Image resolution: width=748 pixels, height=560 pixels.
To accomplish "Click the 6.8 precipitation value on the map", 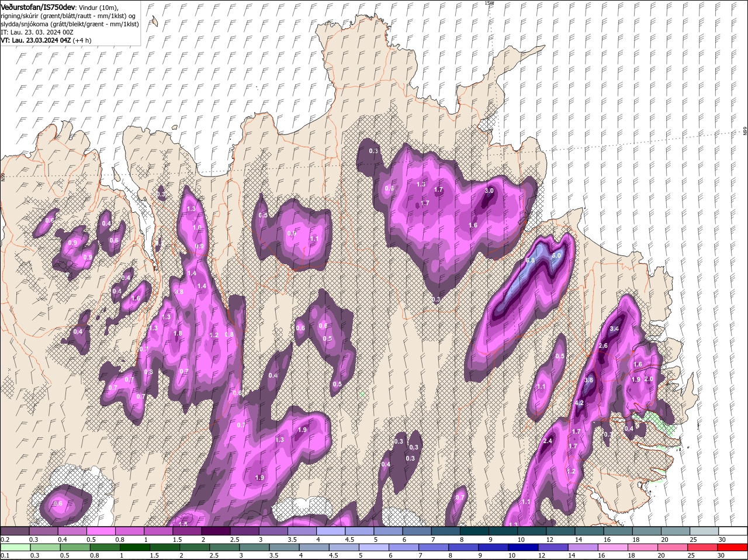I will (x=531, y=260).
